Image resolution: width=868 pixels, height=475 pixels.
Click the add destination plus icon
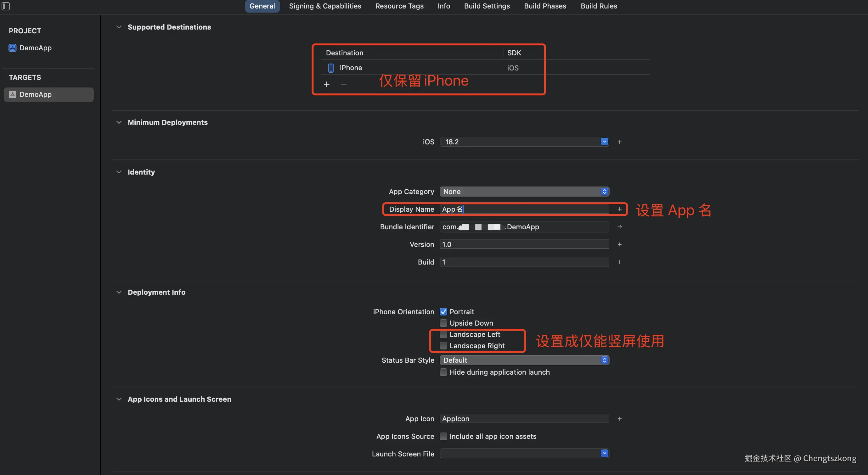(x=326, y=84)
